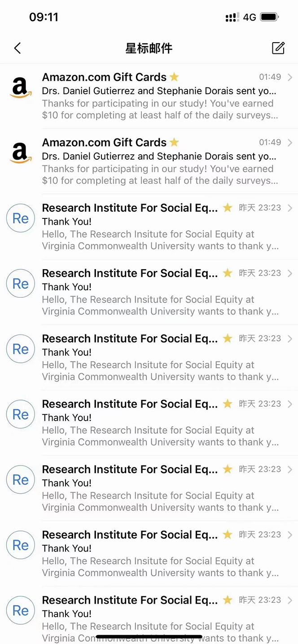Click chevron on second Research Institute email
298x644 pixels.
click(290, 273)
